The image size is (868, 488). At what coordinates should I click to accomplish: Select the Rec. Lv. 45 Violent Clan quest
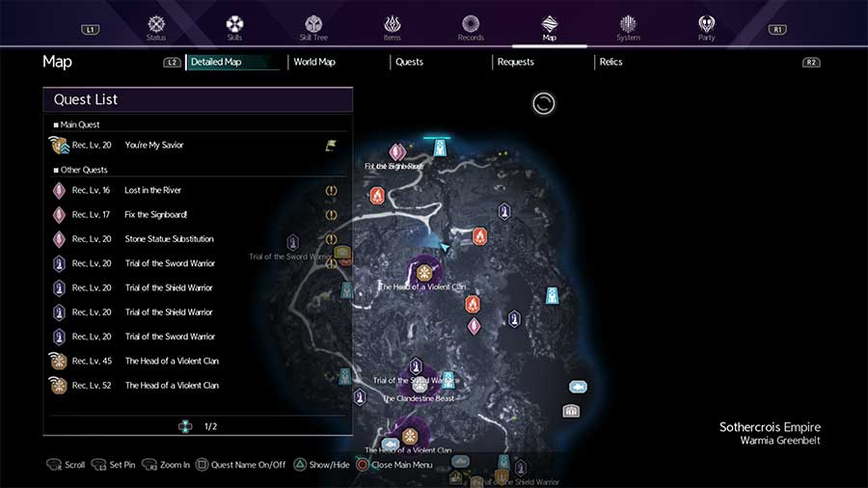pyautogui.click(x=198, y=361)
